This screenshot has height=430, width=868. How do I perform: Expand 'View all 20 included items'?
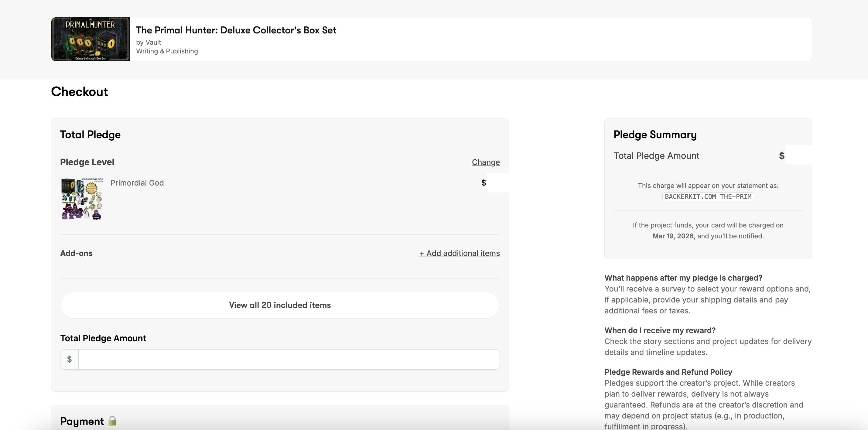pyautogui.click(x=280, y=305)
